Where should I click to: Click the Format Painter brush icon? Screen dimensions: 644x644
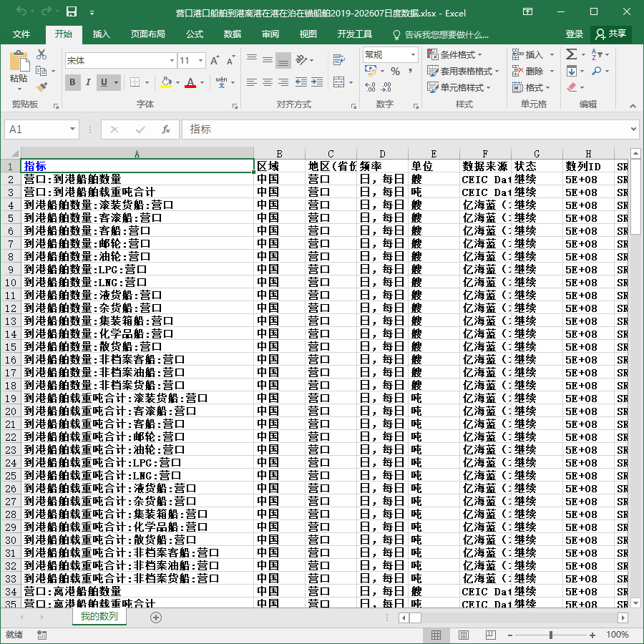(42, 87)
